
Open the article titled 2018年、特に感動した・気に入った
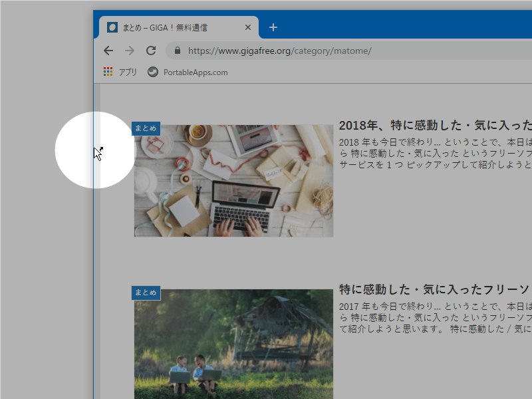pyautogui.click(x=436, y=126)
